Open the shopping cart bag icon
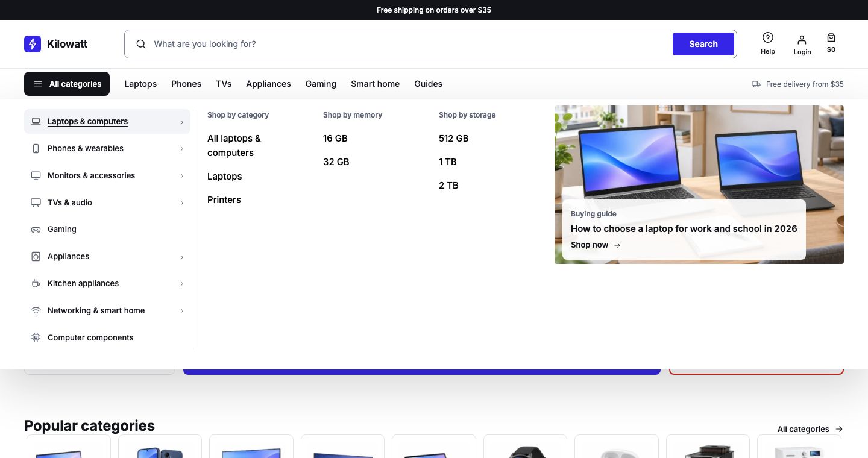This screenshot has height=458, width=868. [831, 37]
